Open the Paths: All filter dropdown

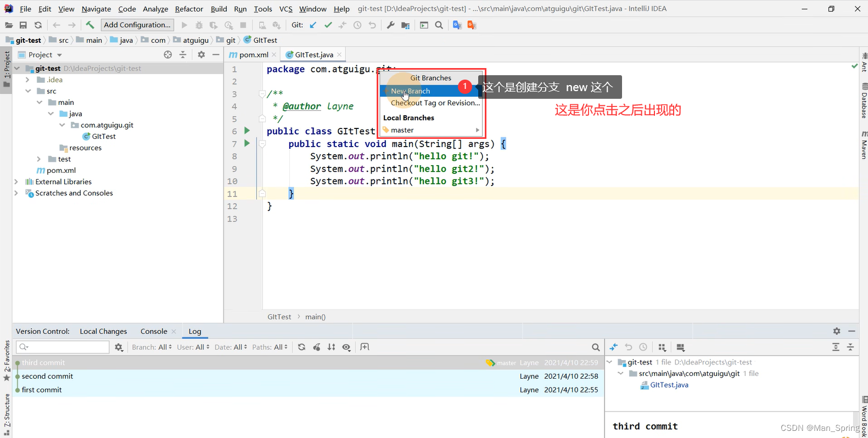click(270, 347)
